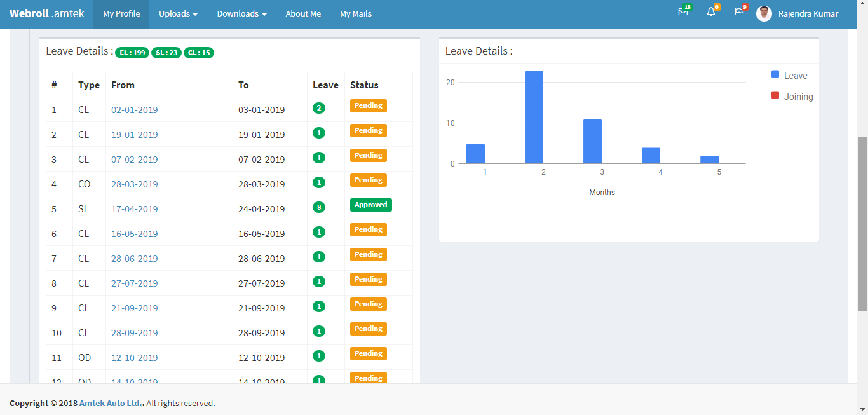Open the mail envelope icon in navbar

[683, 12]
